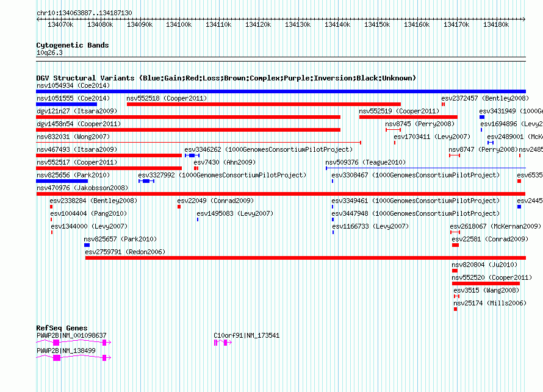
Task: Select the nsv552517 (Cooper2011) label
Action: pos(77,162)
